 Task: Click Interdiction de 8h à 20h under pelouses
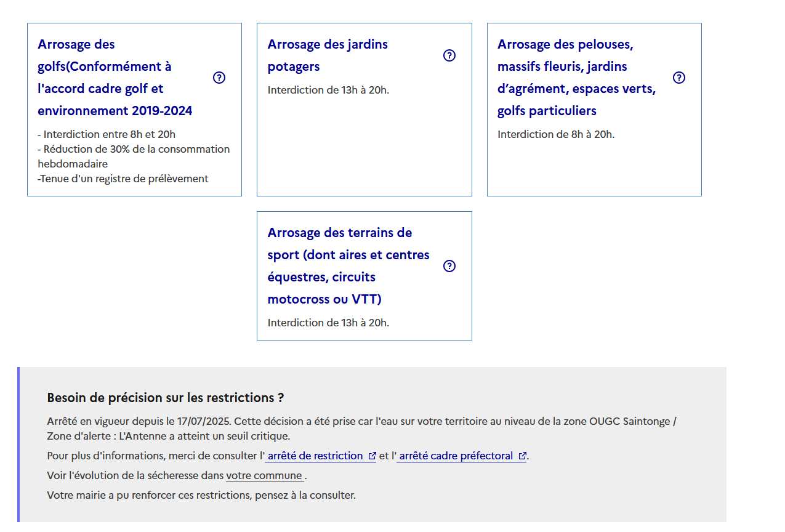click(x=556, y=135)
